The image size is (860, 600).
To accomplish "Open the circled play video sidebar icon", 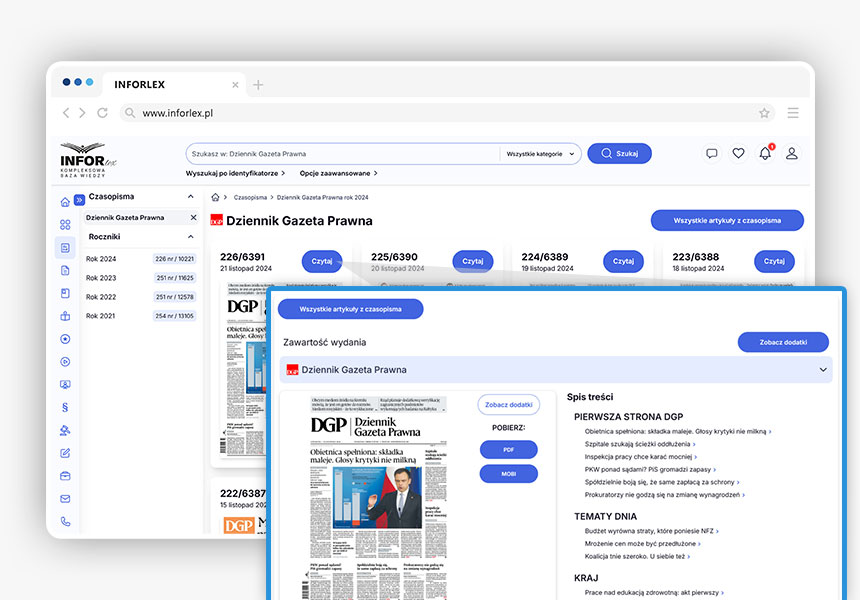I will [x=65, y=361].
